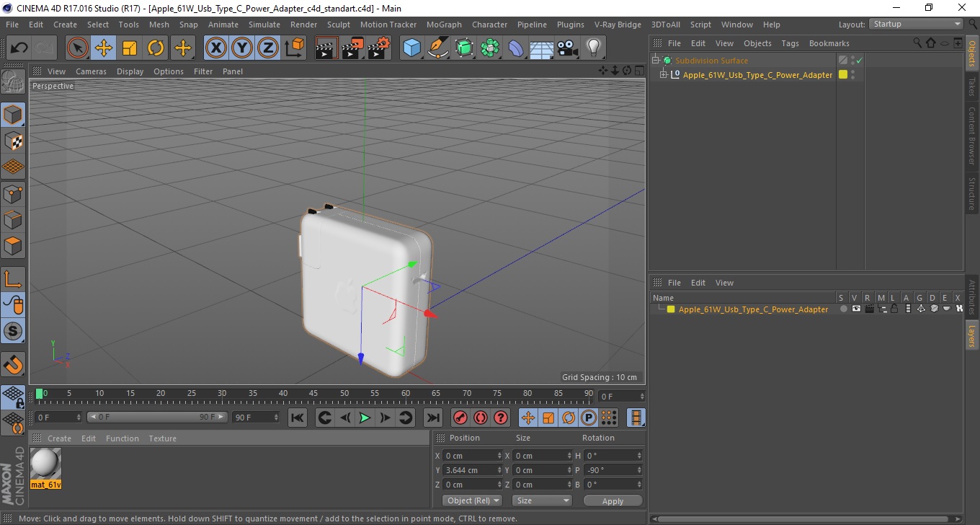Toggle Enable Snap magnet icon
Viewport: 980px width, 525px height.
coord(13,364)
